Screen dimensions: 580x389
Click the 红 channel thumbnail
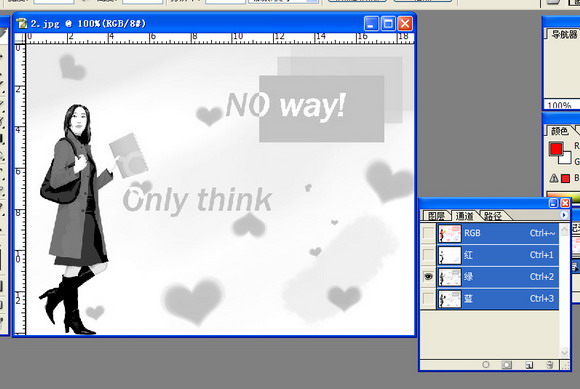(x=450, y=255)
